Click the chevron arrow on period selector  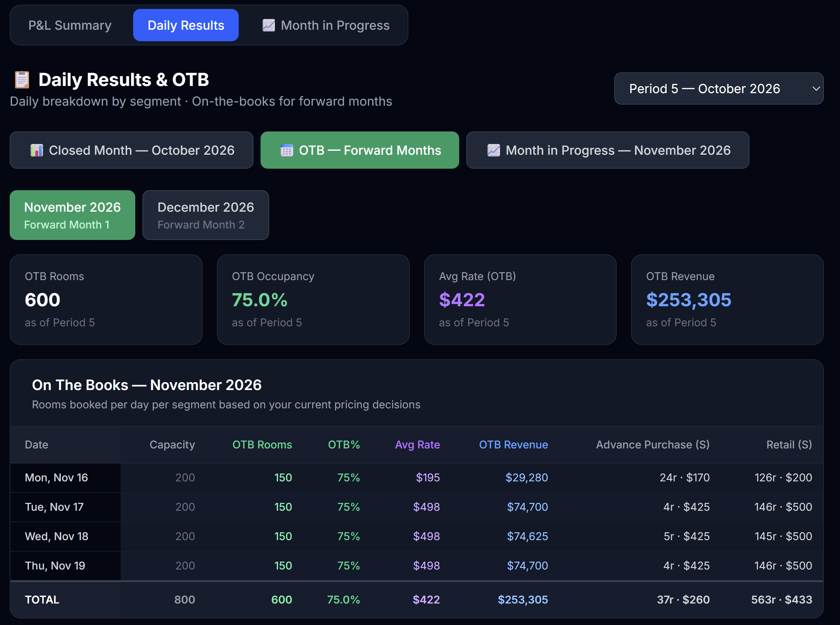(816, 88)
